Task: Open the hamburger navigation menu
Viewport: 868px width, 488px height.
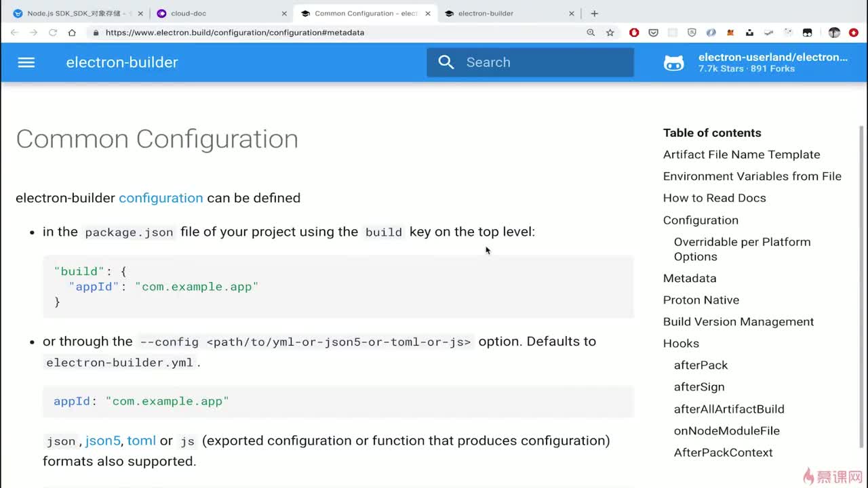Action: coord(26,62)
